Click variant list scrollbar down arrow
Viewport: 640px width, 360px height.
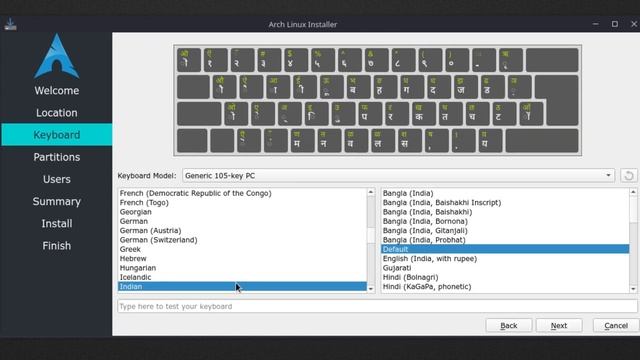(x=633, y=289)
